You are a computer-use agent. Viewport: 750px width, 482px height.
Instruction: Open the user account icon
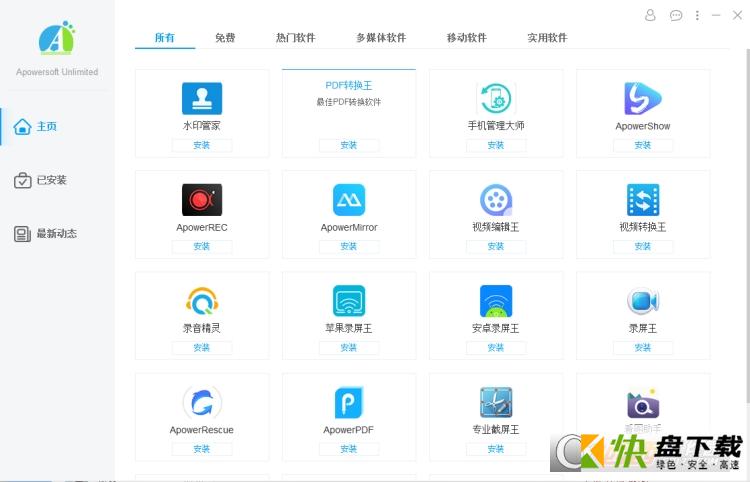point(650,15)
